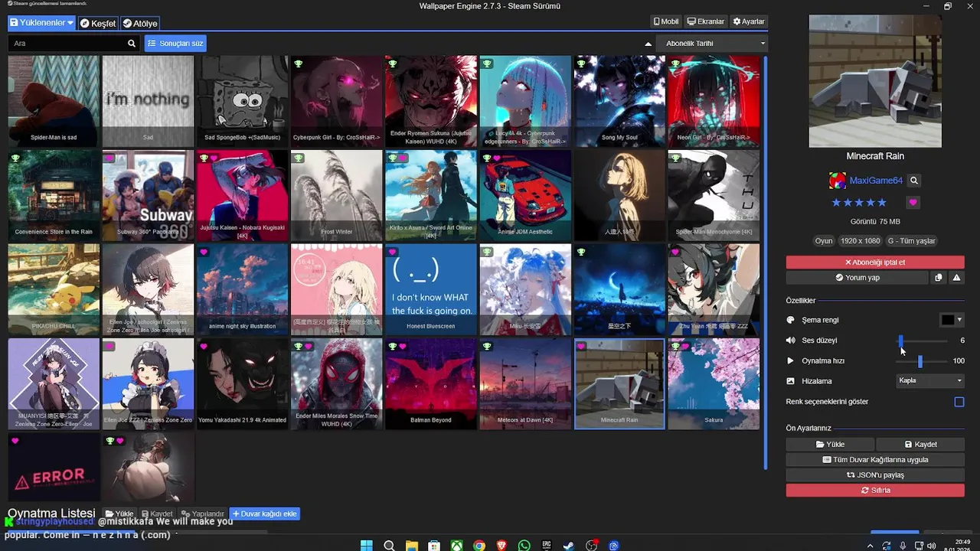Mark wallpaper as favorite with the heart button
The height and width of the screenshot is (551, 980).
[913, 203]
